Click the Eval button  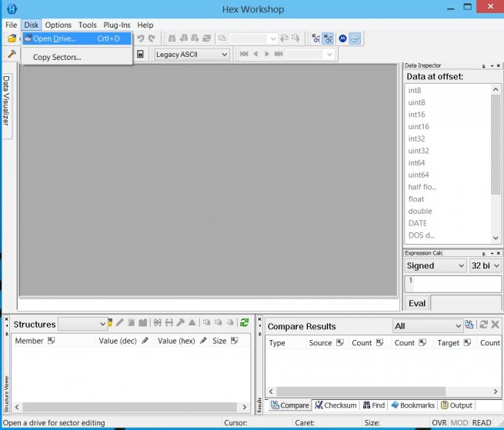click(417, 303)
